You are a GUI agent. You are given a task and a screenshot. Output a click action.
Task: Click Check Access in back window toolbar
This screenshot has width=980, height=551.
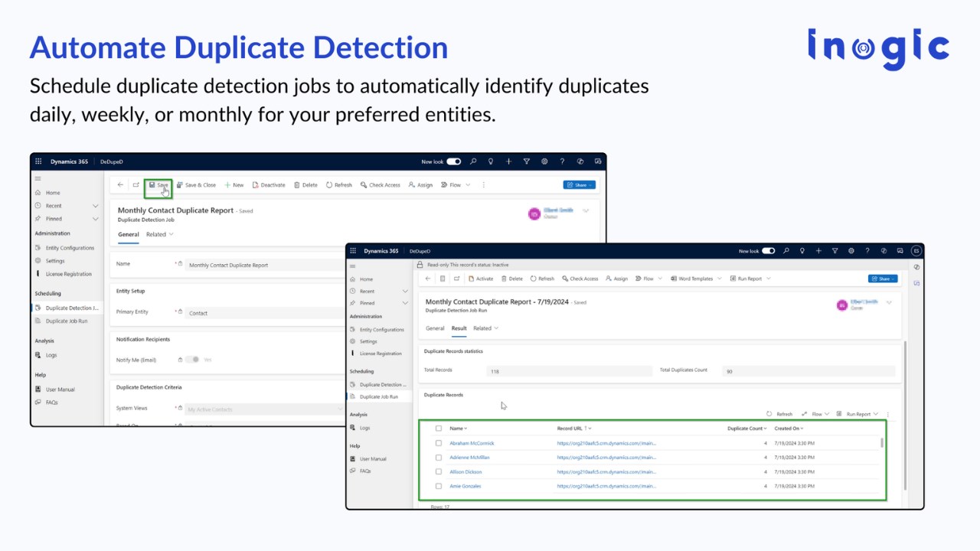coord(381,184)
